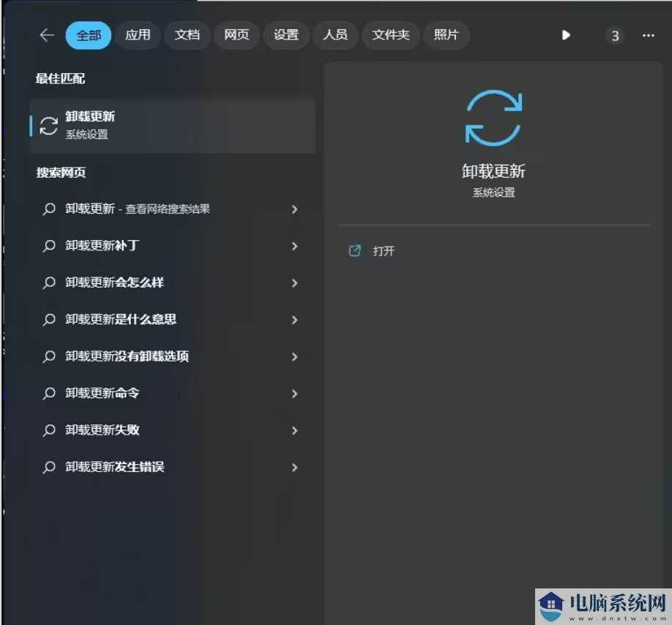Select the 全部 filter pill
672x625 pixels.
pos(88,35)
